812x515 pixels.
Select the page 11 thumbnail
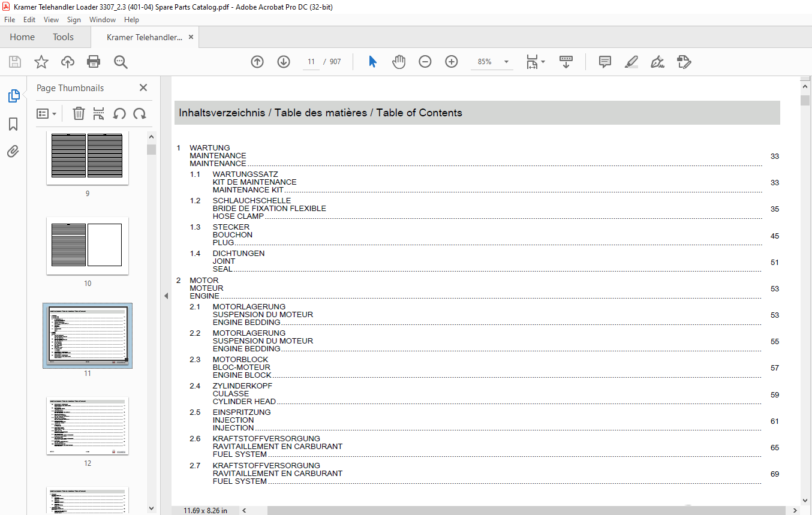point(88,335)
